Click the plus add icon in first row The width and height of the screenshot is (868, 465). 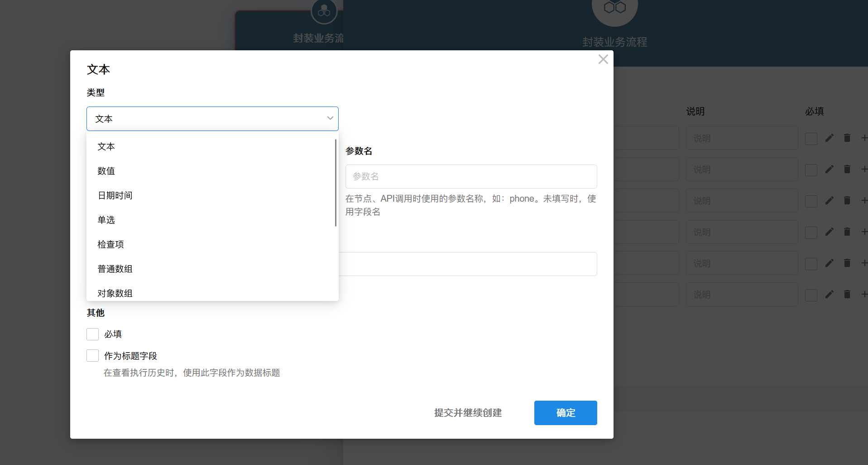tap(864, 138)
